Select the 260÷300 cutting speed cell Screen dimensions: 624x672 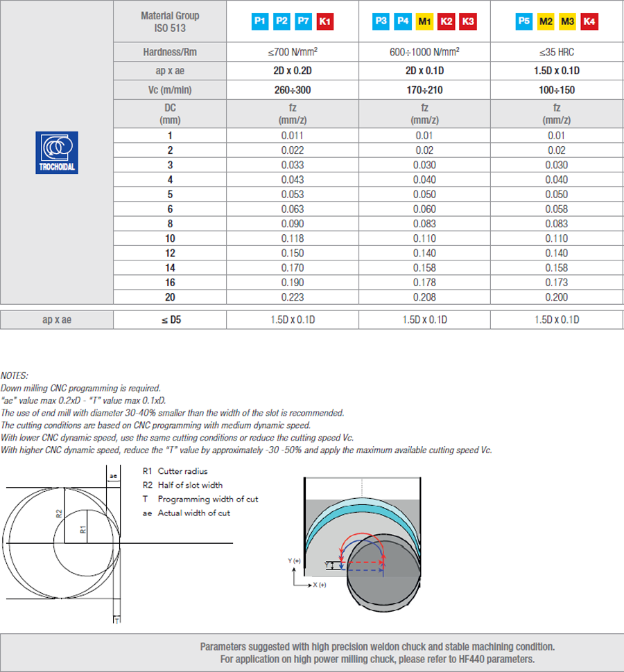[x=293, y=89]
